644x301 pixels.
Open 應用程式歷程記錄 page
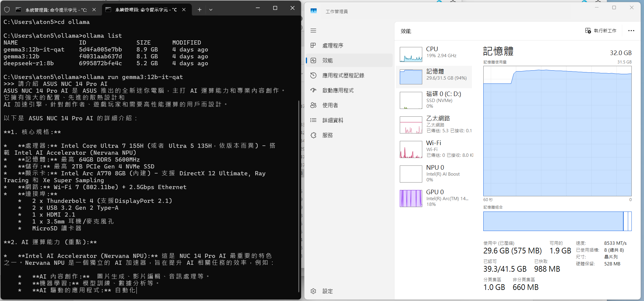[x=343, y=75]
